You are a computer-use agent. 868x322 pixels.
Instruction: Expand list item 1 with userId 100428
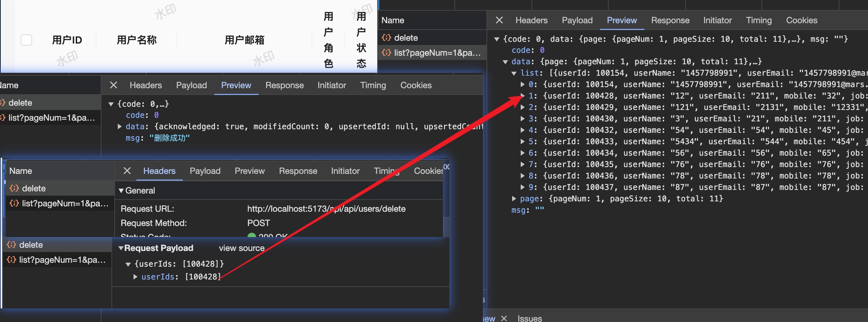click(522, 96)
